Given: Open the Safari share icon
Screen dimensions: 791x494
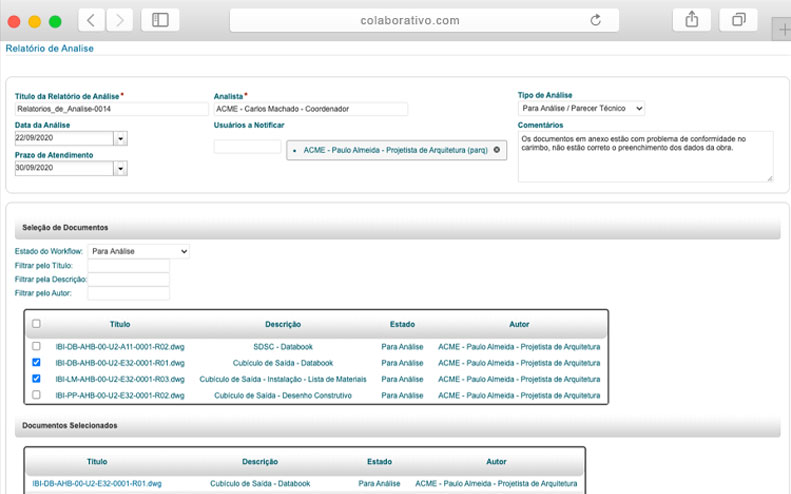Looking at the screenshot, I should pyautogui.click(x=692, y=20).
